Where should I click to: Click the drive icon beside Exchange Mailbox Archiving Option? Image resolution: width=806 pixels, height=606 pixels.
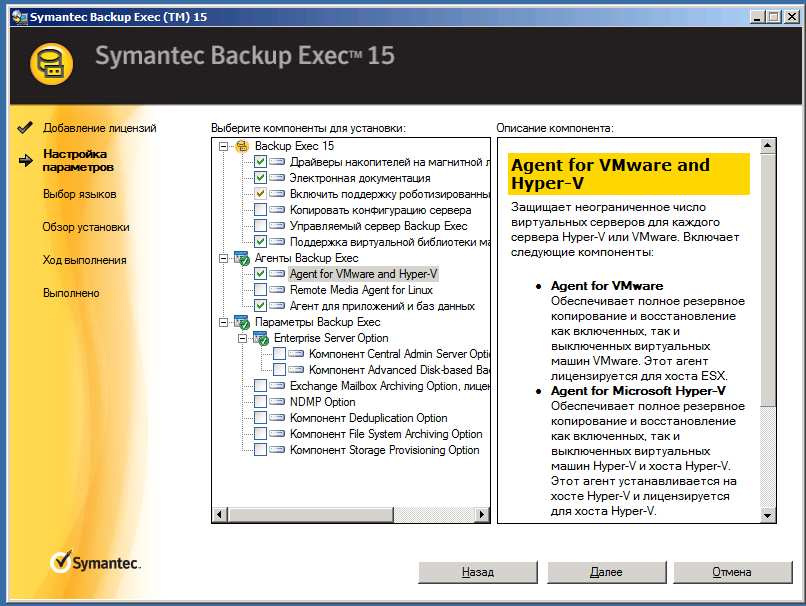(277, 385)
